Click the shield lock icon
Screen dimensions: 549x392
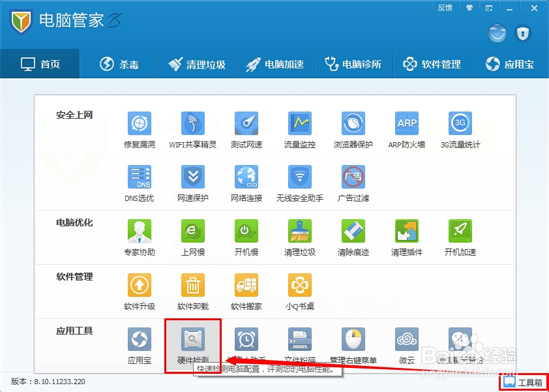coord(523,34)
